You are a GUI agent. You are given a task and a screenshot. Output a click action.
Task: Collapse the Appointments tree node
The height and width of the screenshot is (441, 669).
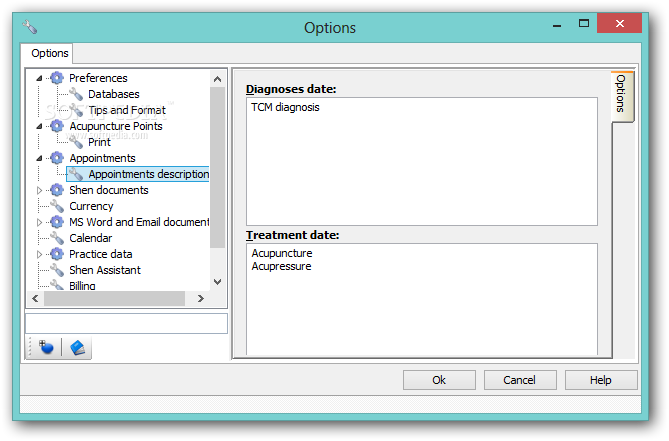pyautogui.click(x=39, y=158)
